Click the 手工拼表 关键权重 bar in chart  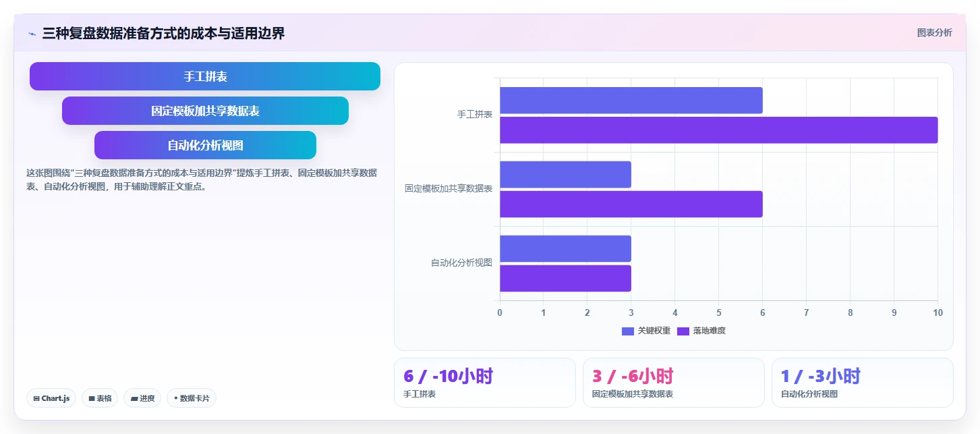tap(631, 100)
